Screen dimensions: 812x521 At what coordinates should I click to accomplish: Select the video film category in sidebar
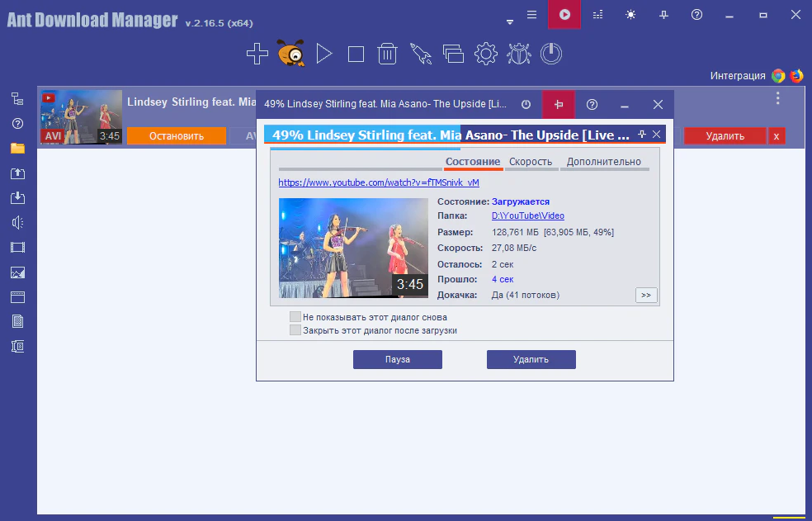click(x=17, y=247)
